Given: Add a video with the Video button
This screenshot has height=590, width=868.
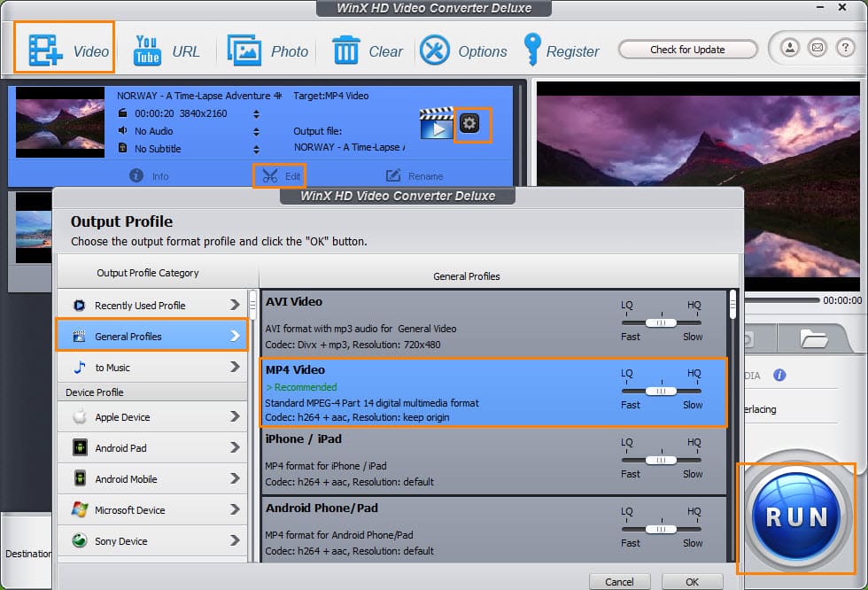Looking at the screenshot, I should tap(64, 48).
